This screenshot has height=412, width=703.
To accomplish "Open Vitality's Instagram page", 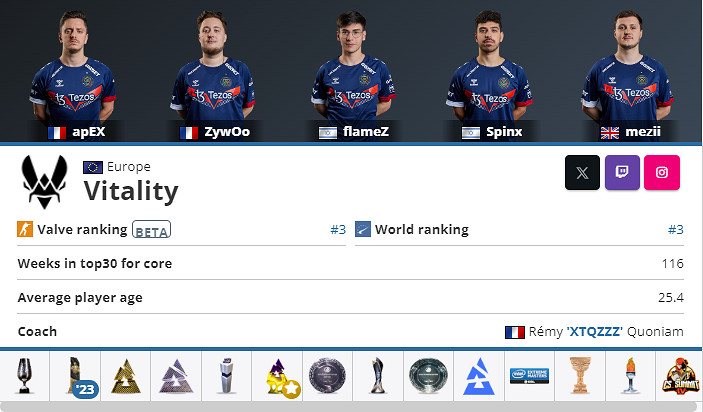I will (x=662, y=173).
